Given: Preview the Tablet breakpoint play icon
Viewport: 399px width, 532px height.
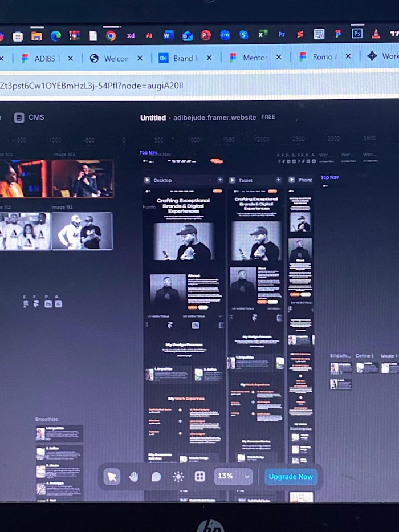Looking at the screenshot, I should pos(233,180).
